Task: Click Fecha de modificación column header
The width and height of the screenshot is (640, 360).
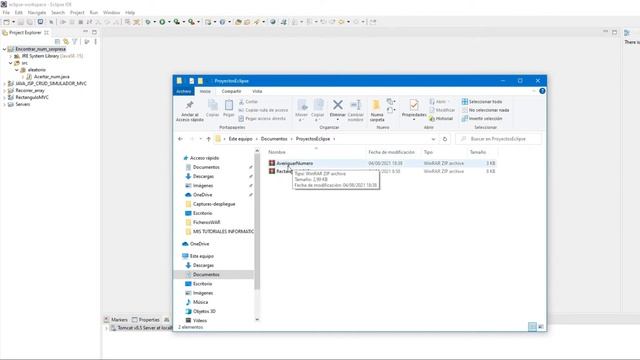Action: coord(391,152)
